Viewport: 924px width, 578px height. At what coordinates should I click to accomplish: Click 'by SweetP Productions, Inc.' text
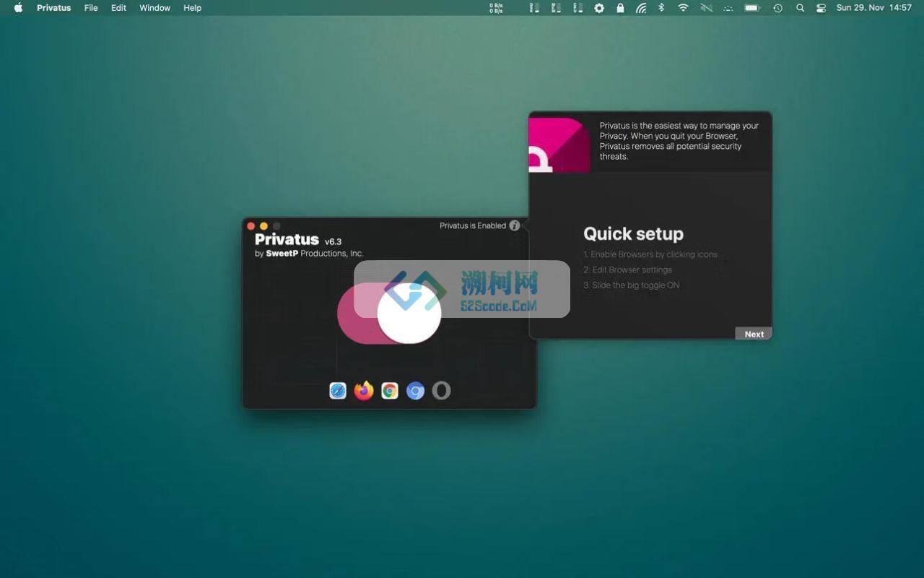(309, 254)
